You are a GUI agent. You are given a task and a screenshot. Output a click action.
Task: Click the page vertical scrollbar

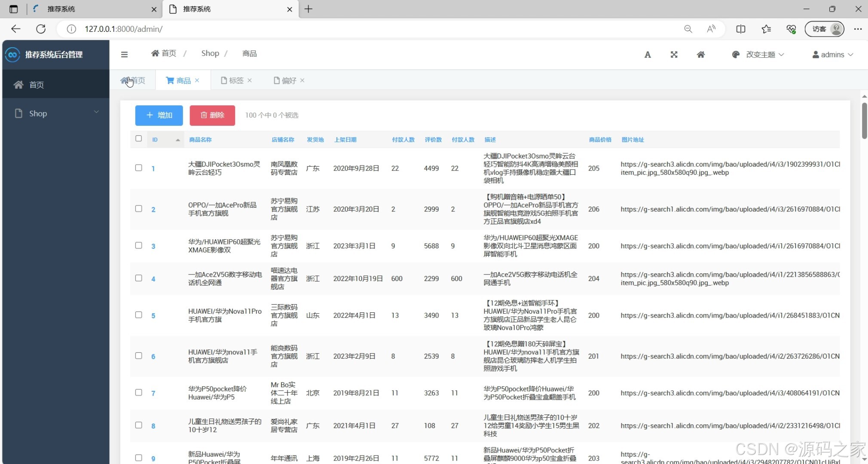(864, 121)
